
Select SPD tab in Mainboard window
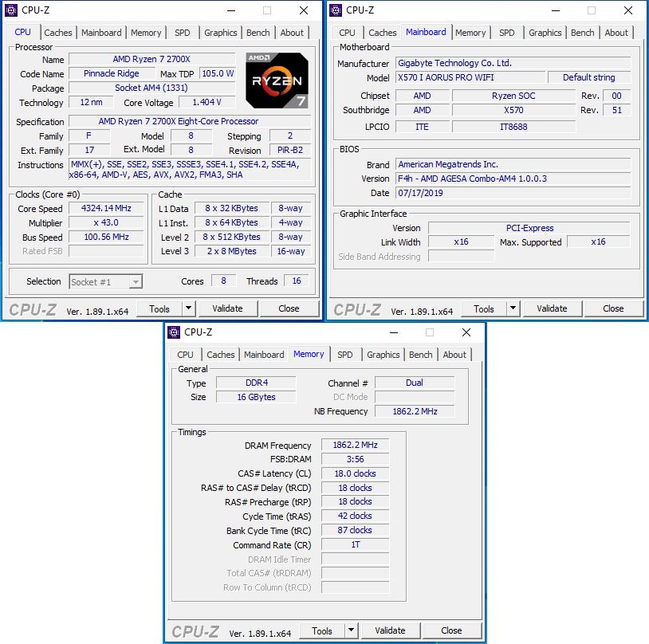pos(506,33)
